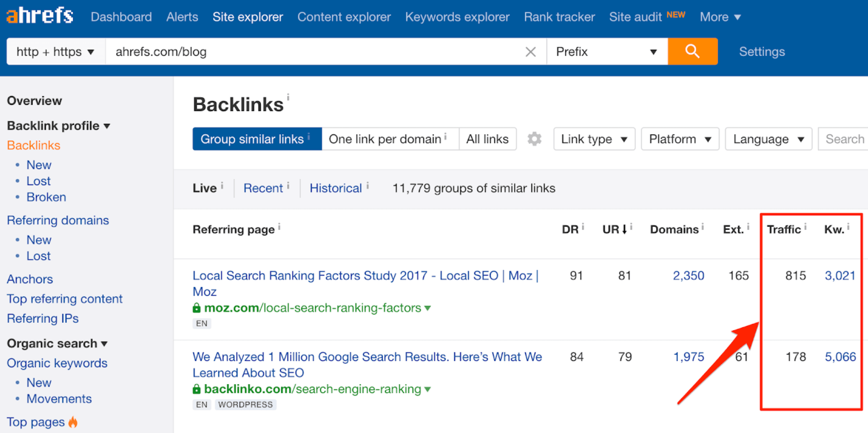This screenshot has width=868, height=433.
Task: Open Keywords explorer in top navigation
Action: 457,17
